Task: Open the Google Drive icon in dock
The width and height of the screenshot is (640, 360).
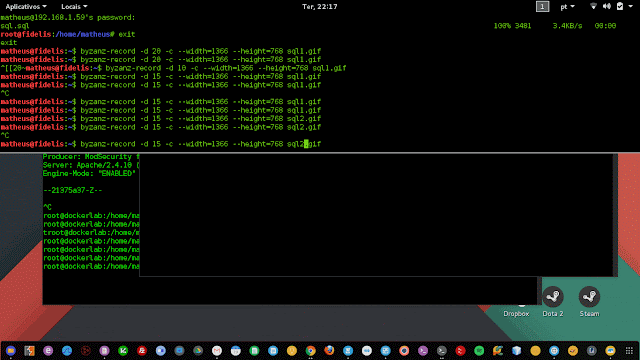Action: tap(198, 351)
